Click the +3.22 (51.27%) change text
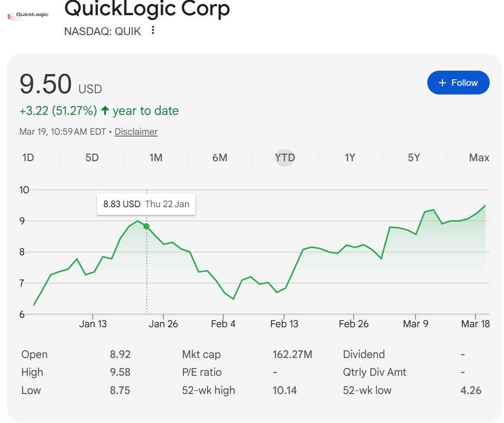The height and width of the screenshot is (423, 504). 58,111
